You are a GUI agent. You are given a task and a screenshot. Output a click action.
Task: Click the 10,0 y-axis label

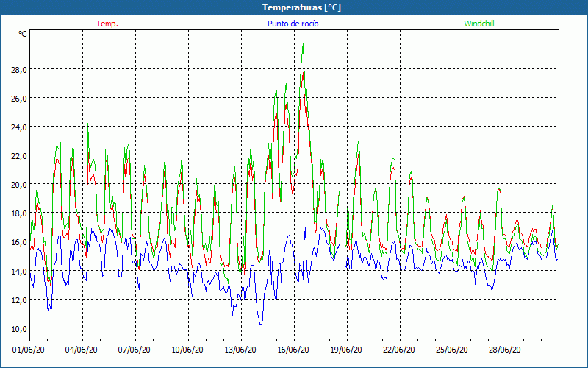tap(18, 328)
